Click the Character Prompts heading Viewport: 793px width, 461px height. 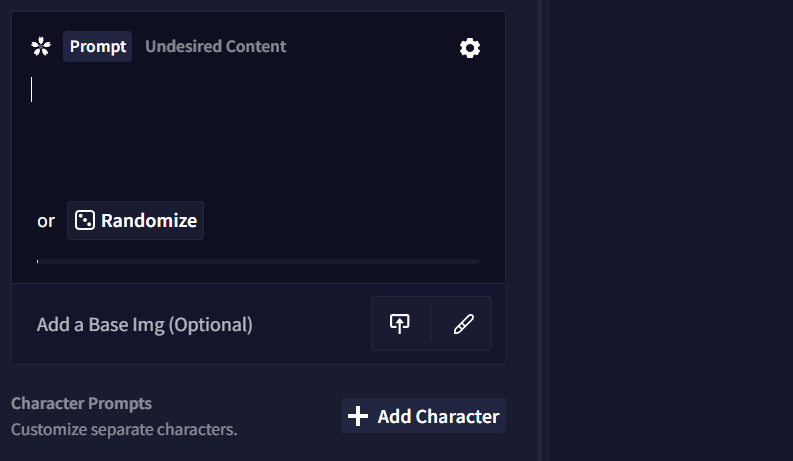coord(81,403)
